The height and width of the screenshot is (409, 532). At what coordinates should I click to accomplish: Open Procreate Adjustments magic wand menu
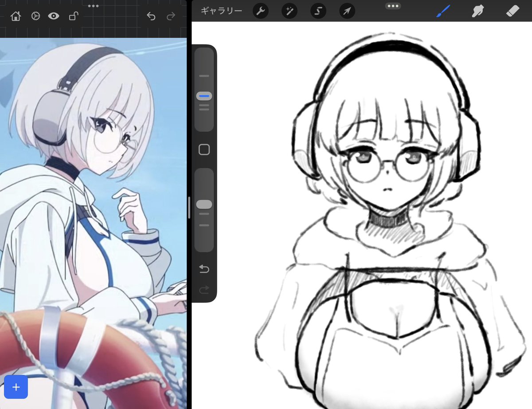coord(289,11)
